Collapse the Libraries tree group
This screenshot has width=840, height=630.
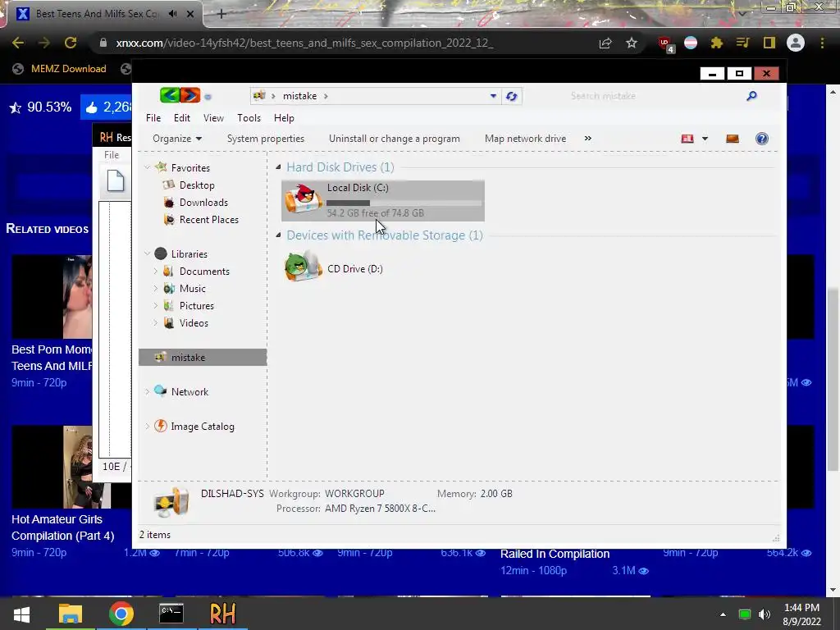[147, 253]
